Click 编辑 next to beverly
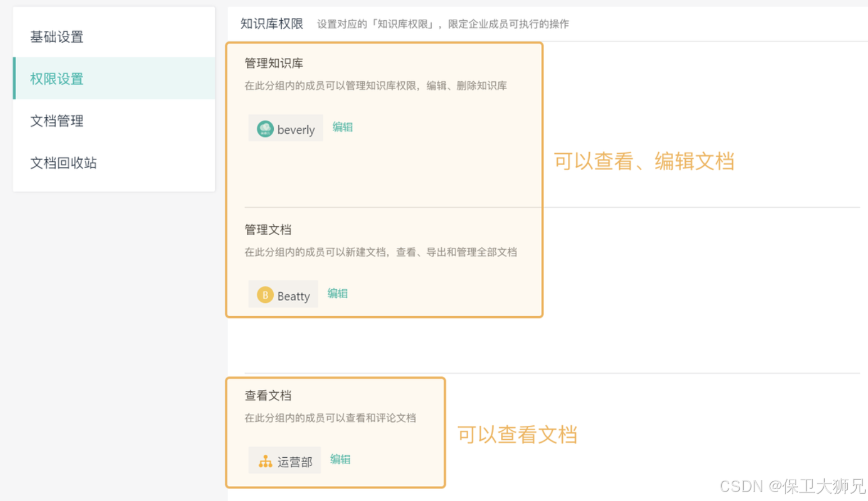 [x=343, y=127]
